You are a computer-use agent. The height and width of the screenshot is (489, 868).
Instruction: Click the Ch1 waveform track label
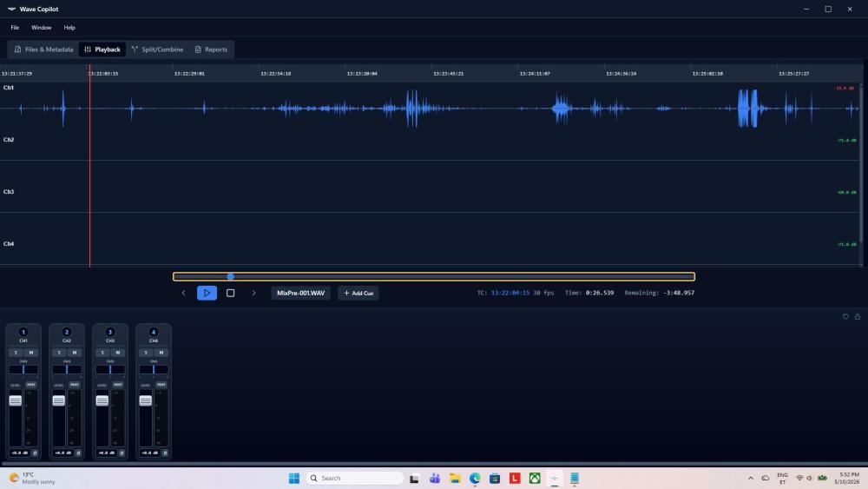[9, 88]
